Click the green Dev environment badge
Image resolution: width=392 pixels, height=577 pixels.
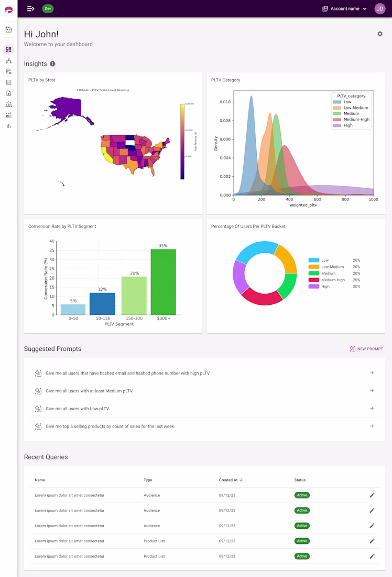pos(48,8)
